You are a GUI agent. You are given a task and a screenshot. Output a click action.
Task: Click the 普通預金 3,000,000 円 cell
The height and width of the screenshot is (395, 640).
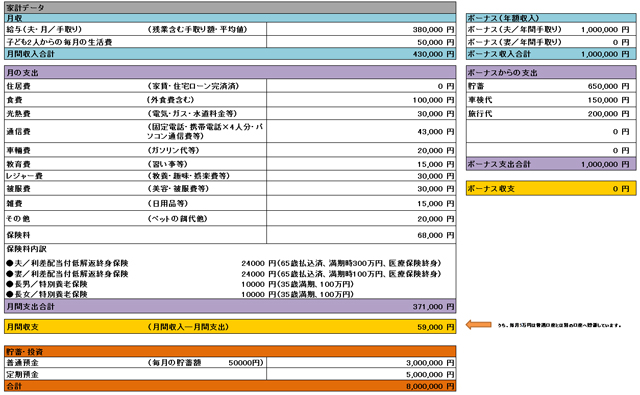click(361, 363)
